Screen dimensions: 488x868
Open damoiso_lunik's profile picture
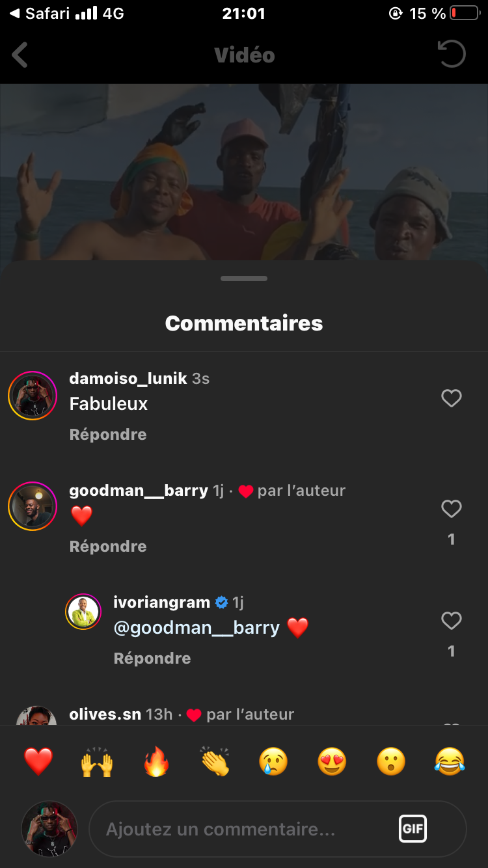click(x=33, y=396)
